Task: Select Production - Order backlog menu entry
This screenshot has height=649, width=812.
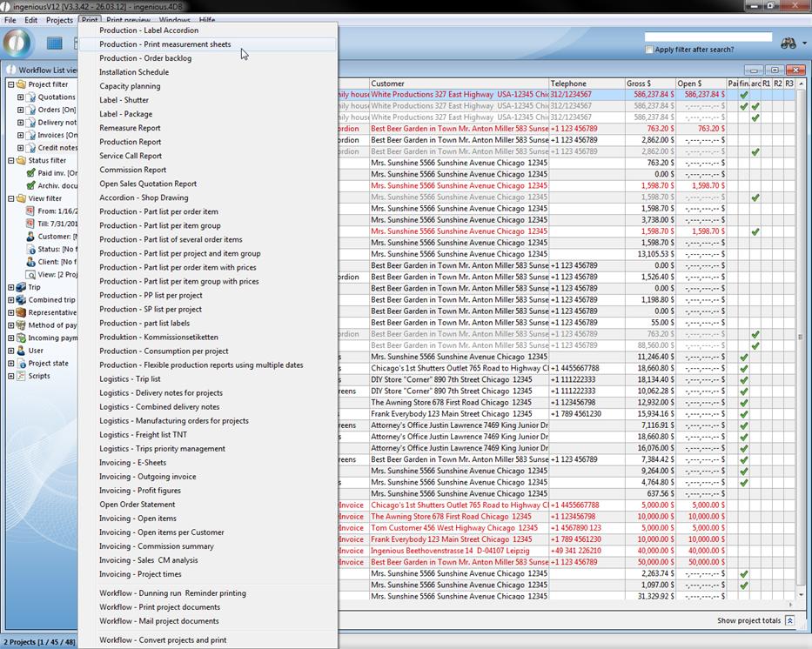Action: 145,58
